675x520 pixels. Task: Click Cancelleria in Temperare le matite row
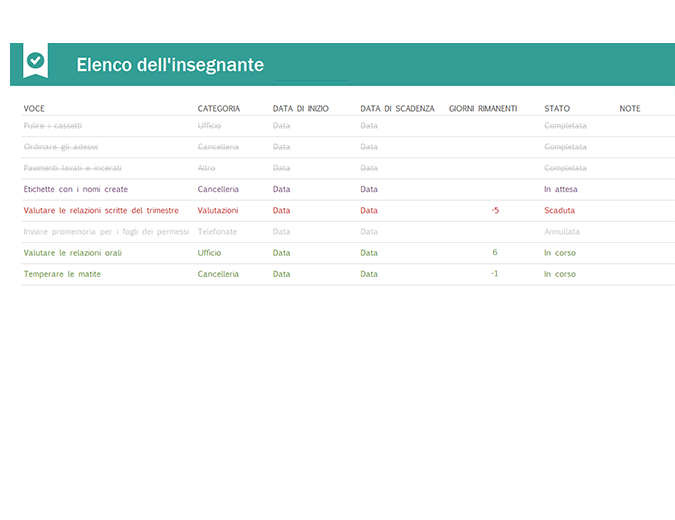click(218, 274)
